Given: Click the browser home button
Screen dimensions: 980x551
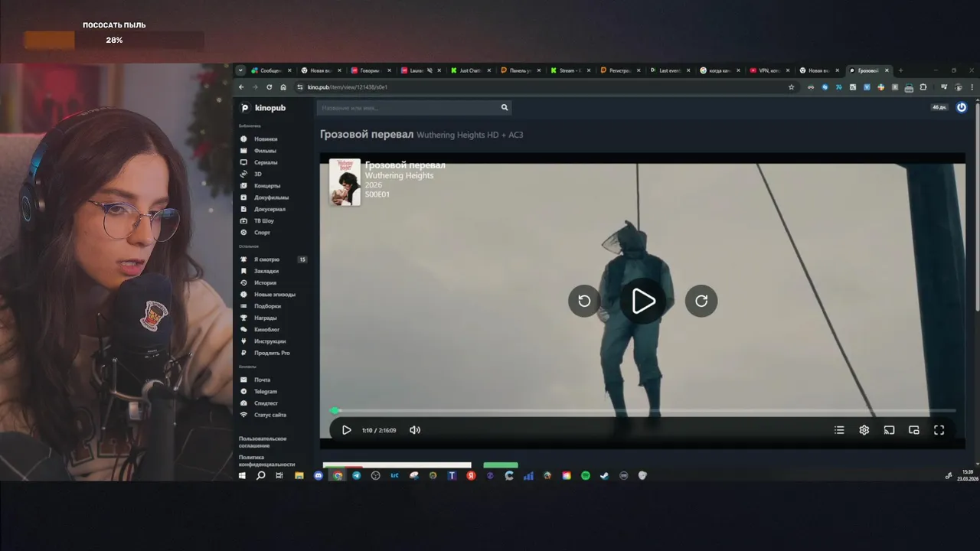Looking at the screenshot, I should click(x=283, y=87).
